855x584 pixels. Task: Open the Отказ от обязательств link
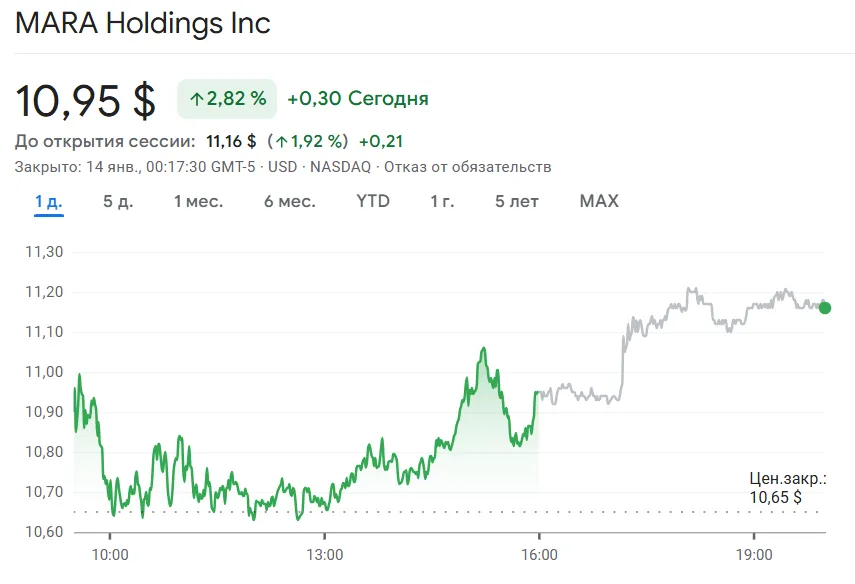pyautogui.click(x=467, y=167)
